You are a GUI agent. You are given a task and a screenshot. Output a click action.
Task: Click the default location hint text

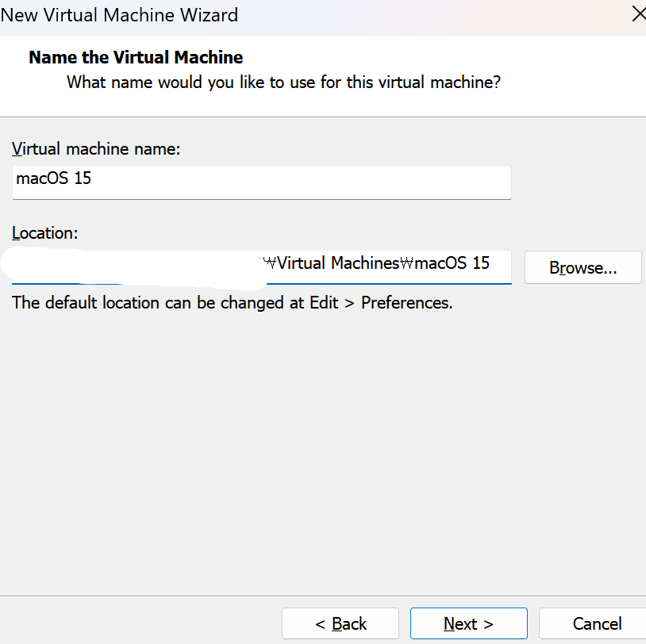pos(232,303)
